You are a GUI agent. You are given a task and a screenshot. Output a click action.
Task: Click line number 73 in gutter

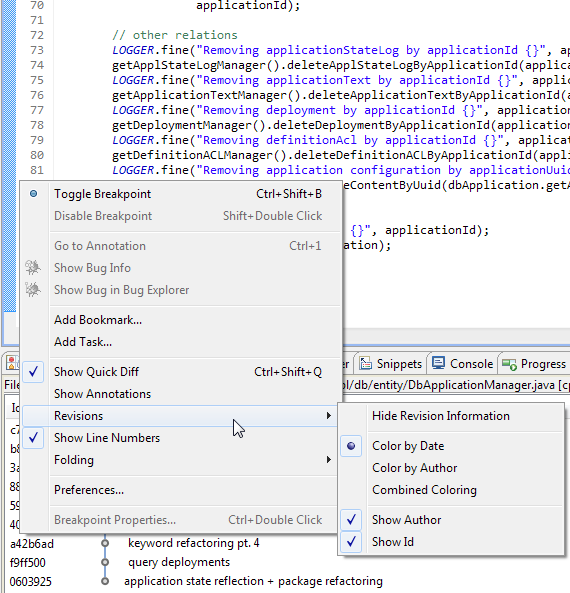(x=37, y=50)
